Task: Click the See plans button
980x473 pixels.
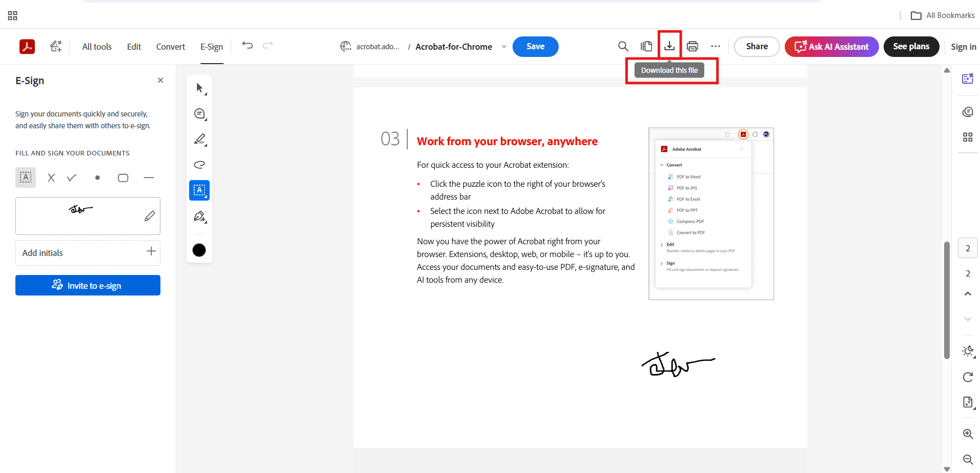Action: [911, 47]
